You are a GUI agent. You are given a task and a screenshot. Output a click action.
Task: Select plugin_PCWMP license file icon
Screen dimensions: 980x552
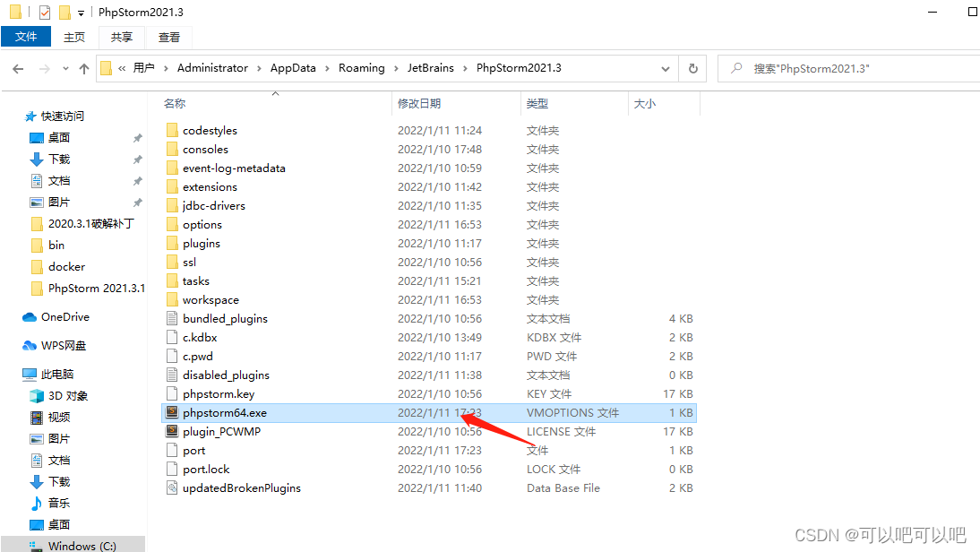tap(173, 431)
